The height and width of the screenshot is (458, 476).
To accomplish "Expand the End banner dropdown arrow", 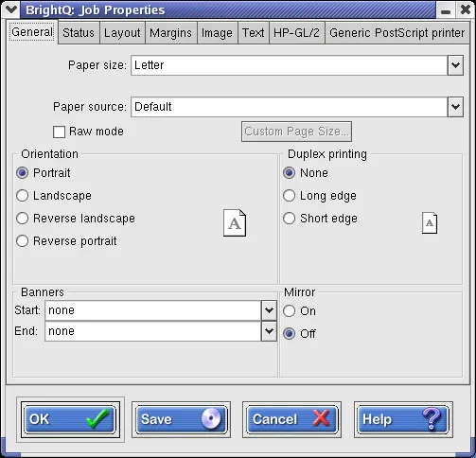I will tap(269, 331).
